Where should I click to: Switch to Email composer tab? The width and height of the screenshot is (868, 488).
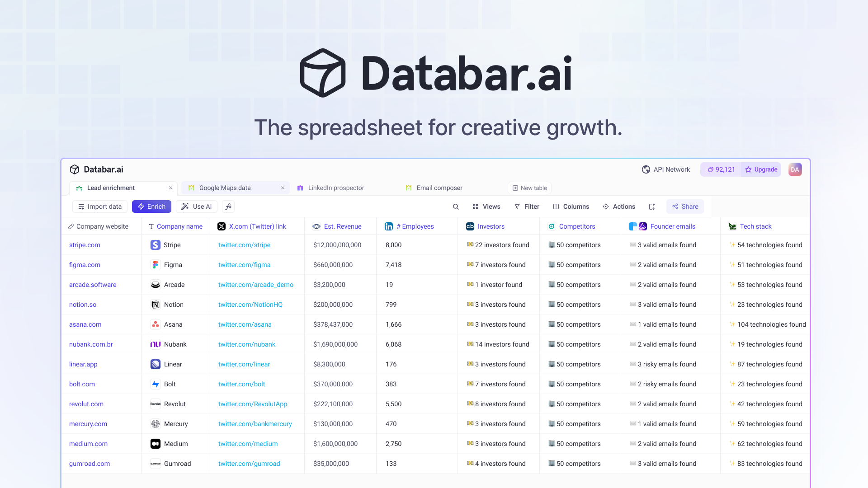439,188
